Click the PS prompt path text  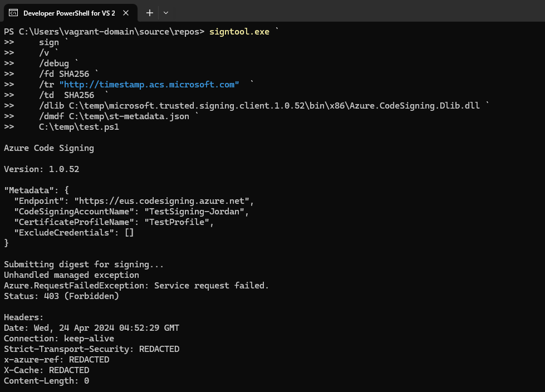[x=104, y=32]
